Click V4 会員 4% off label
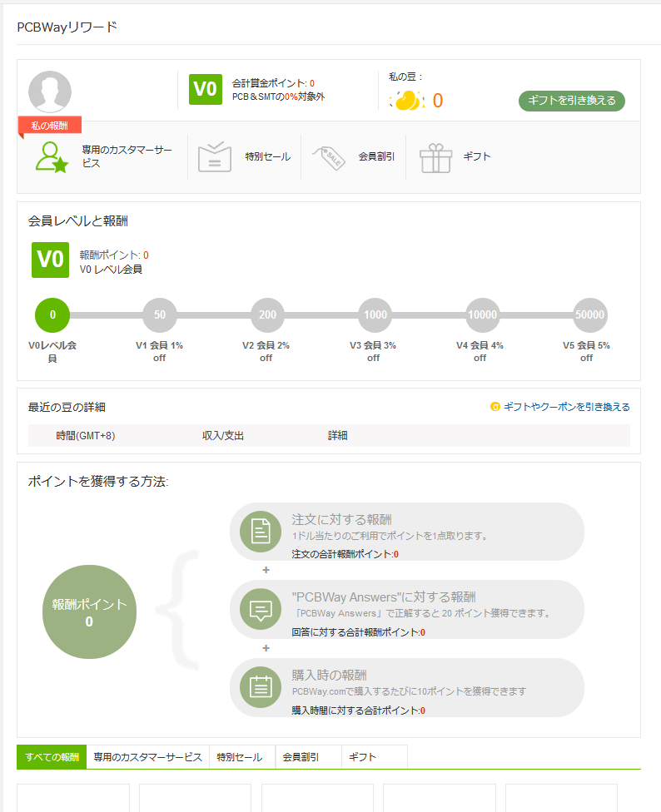The height and width of the screenshot is (812, 661). (480, 352)
